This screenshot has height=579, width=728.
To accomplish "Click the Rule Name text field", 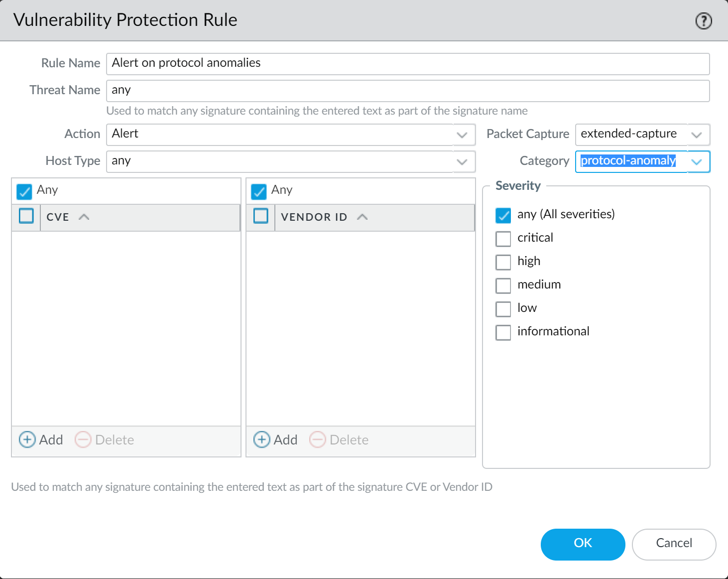I will point(407,64).
